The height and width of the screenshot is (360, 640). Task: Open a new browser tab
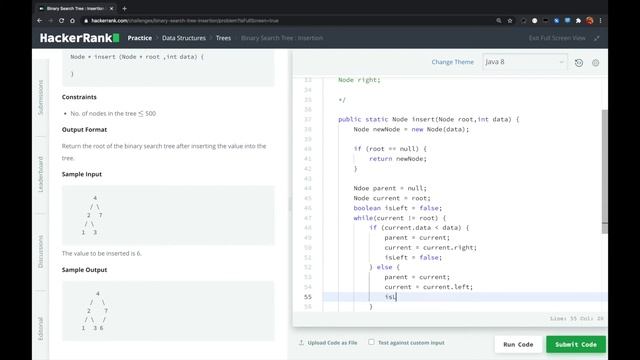(124, 8)
